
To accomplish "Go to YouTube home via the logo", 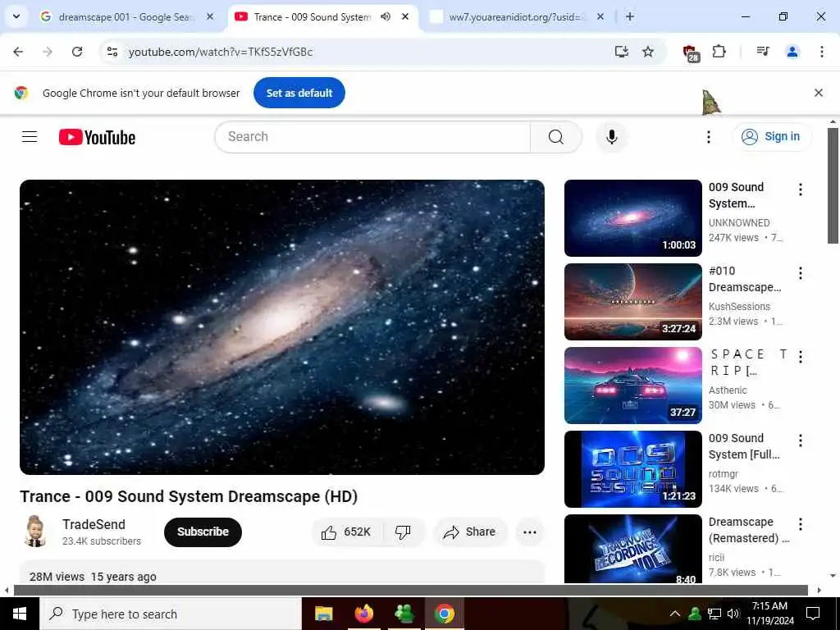I will 97,137.
